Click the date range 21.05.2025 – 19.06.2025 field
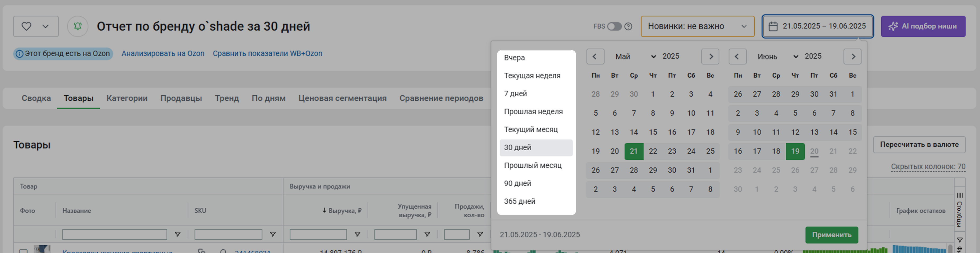980x253 pixels. point(818,26)
